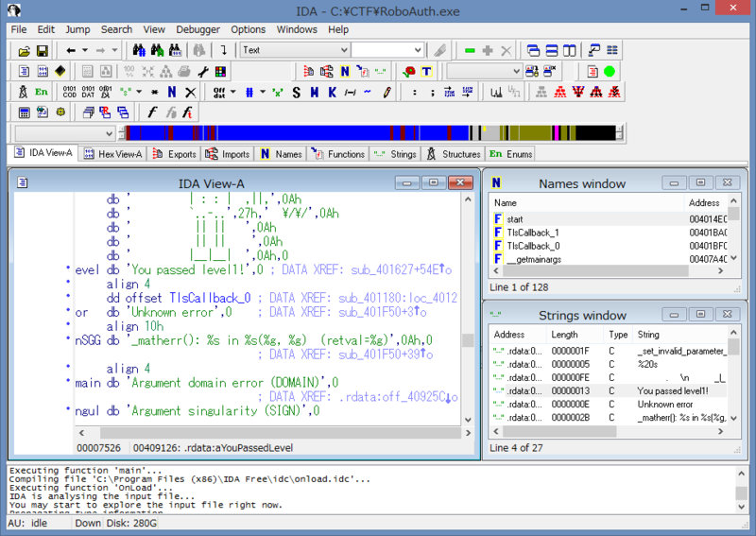Viewport: 756px width, 536px height.
Task: Switch to the Structures tab
Action: pos(454,154)
